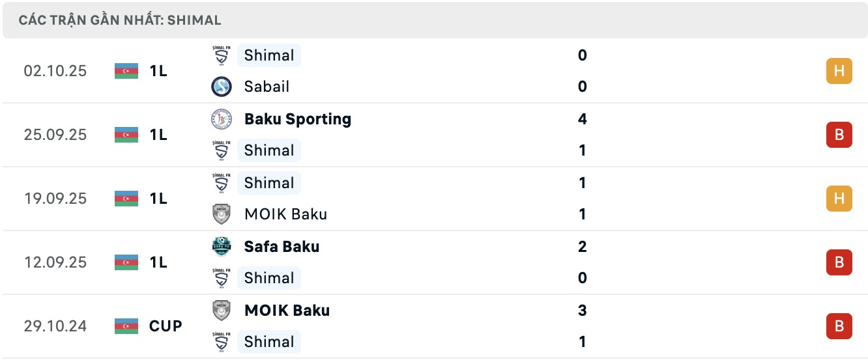
Task: Click the Baku Sporting club crest
Action: click(222, 119)
